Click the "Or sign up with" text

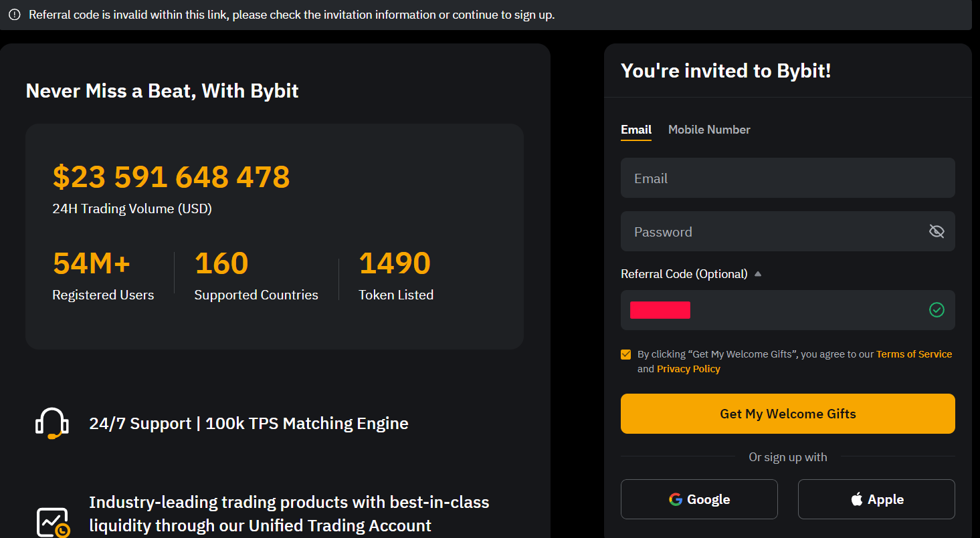(788, 457)
